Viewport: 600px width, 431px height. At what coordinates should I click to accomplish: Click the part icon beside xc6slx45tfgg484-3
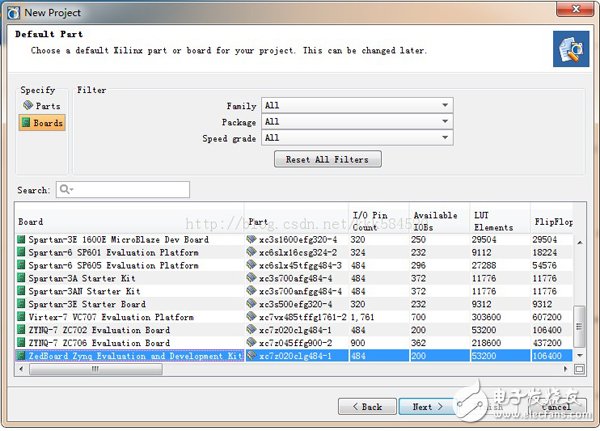pos(251,265)
